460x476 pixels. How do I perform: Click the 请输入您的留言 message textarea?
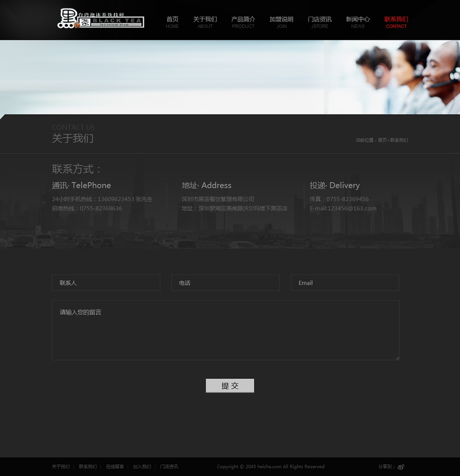[x=225, y=330]
